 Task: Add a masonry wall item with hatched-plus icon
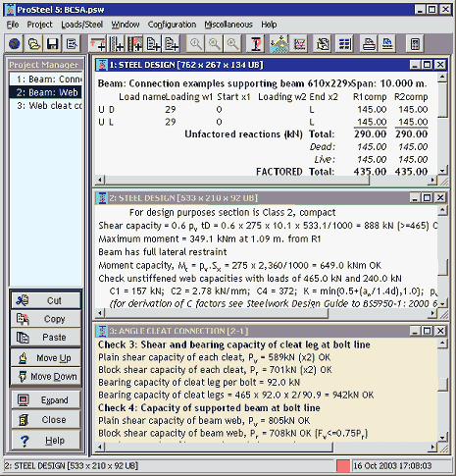134,43
